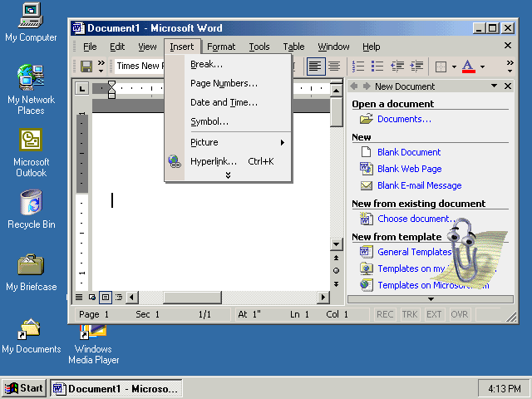Open General Templates link
The width and height of the screenshot is (532, 399).
click(x=414, y=252)
